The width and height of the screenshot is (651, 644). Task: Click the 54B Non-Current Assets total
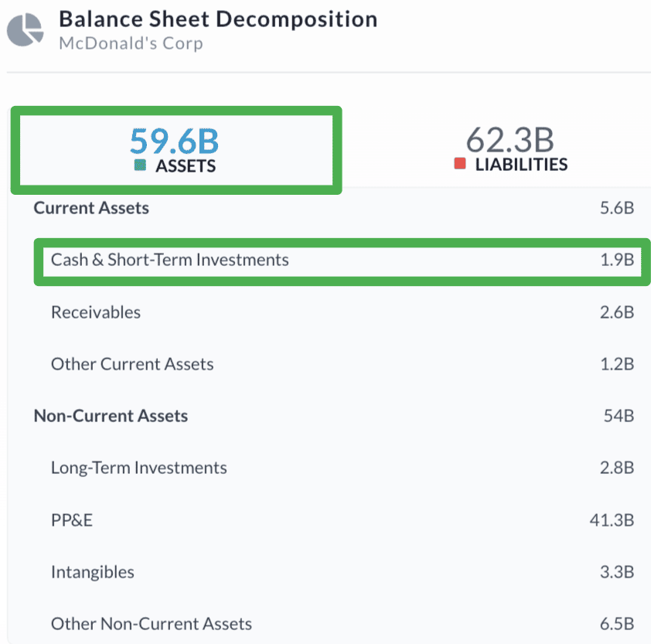tap(619, 416)
